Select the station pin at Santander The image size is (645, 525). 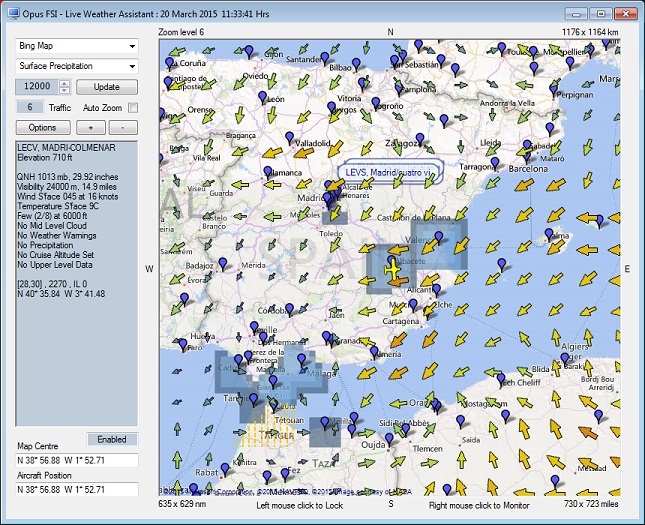tap(325, 58)
